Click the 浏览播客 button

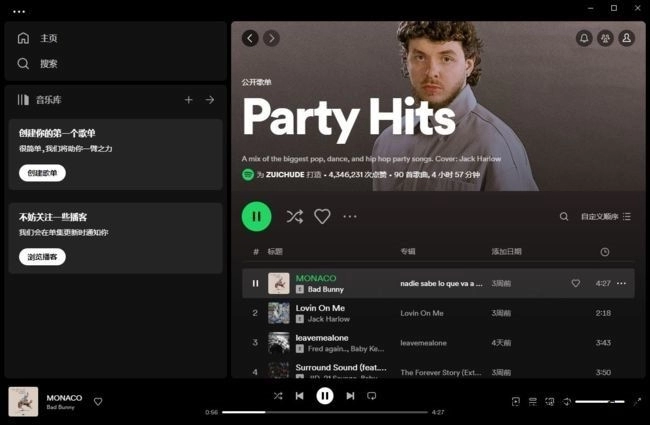(x=42, y=257)
